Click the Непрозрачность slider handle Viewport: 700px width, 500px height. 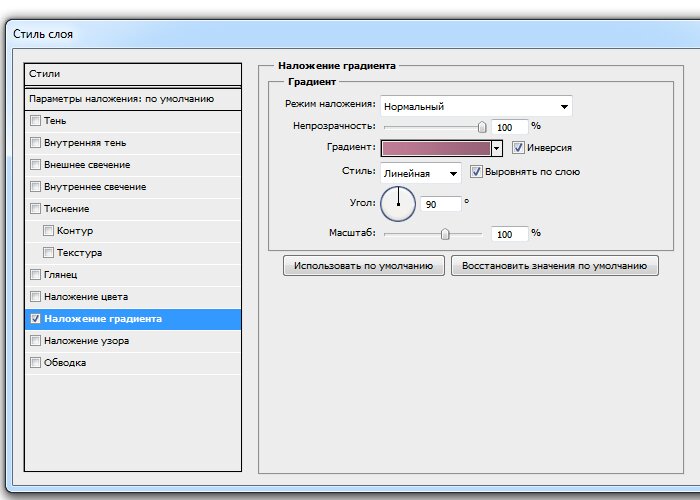482,127
